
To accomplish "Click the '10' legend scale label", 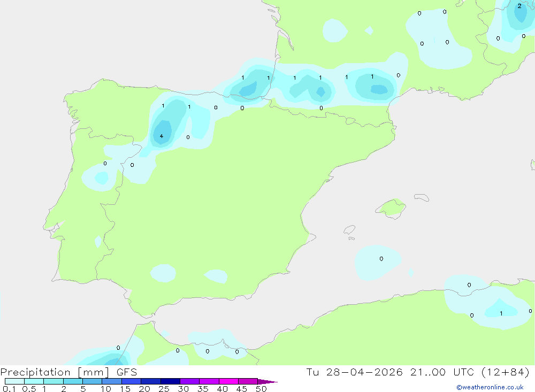I will [x=105, y=389].
